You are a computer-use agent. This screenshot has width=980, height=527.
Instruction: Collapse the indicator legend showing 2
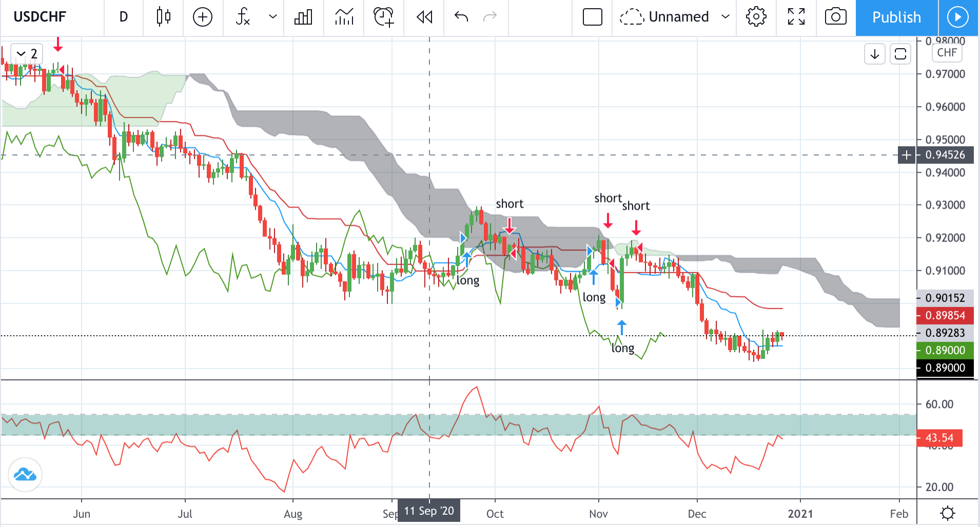tap(27, 54)
